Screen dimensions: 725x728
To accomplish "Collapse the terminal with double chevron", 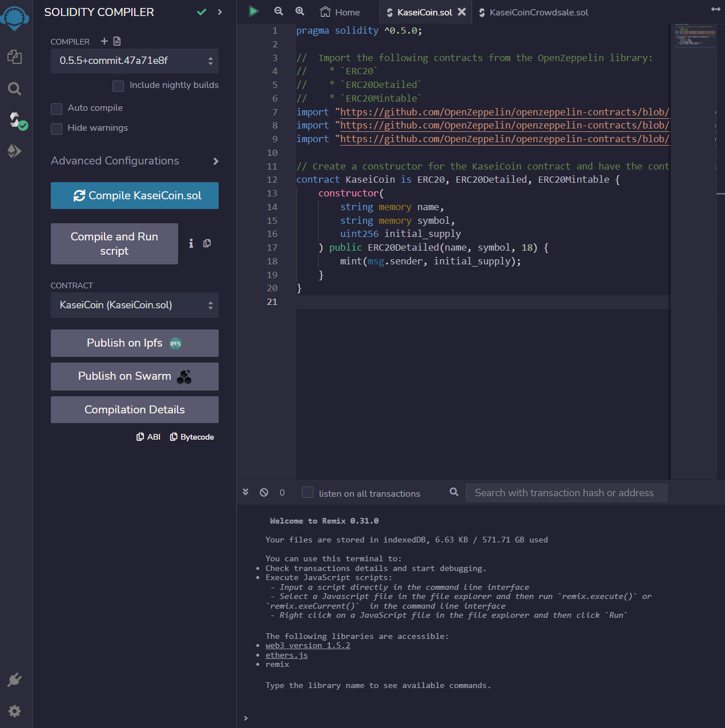I will (x=245, y=492).
